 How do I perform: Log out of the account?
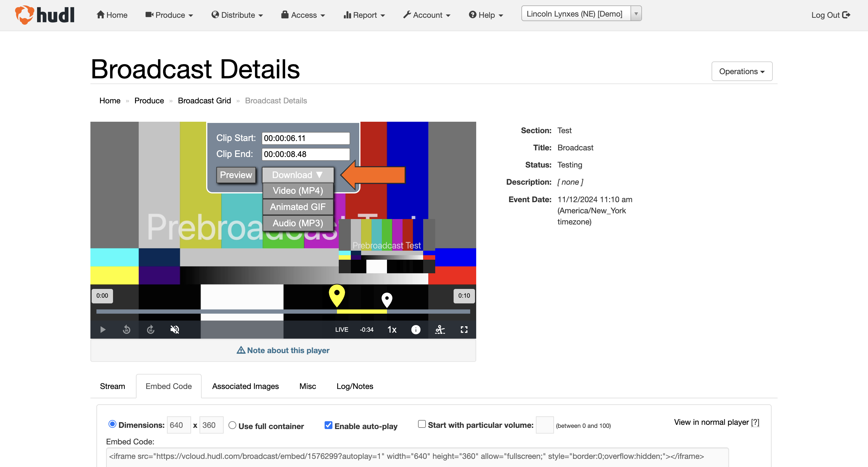coord(831,15)
